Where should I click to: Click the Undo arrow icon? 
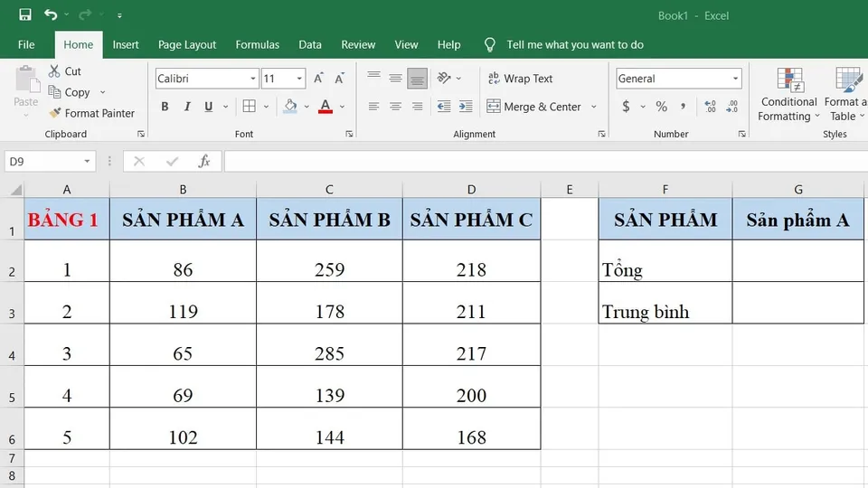(x=50, y=14)
